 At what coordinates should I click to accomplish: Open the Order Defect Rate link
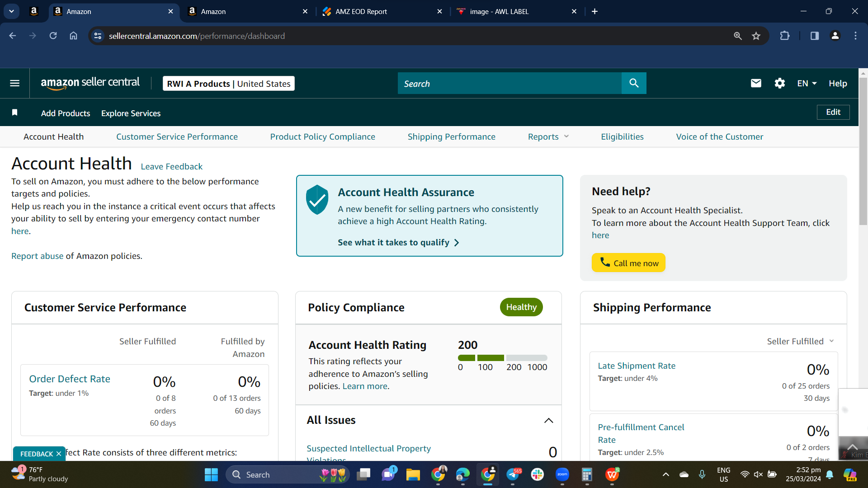[x=70, y=379]
